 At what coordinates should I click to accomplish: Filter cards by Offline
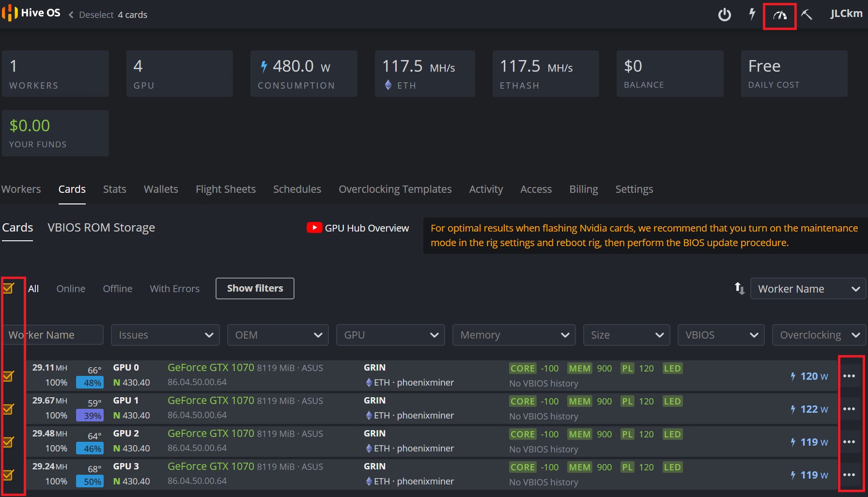(118, 289)
